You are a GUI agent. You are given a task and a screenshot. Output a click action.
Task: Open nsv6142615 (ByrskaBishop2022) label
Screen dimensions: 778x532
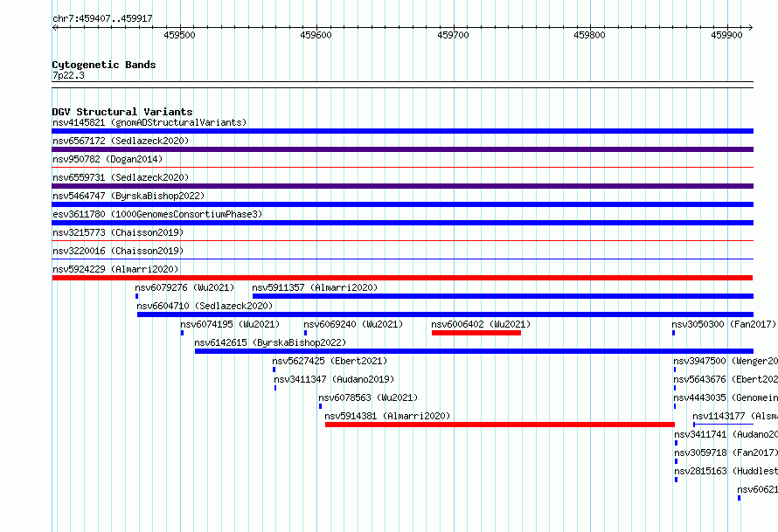click(x=270, y=342)
